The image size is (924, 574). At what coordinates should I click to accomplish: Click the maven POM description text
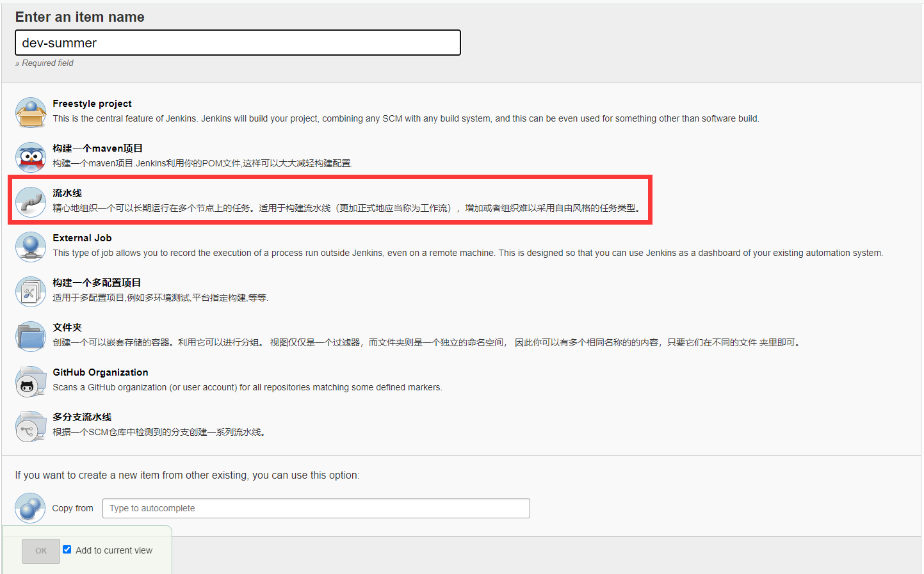(202, 163)
